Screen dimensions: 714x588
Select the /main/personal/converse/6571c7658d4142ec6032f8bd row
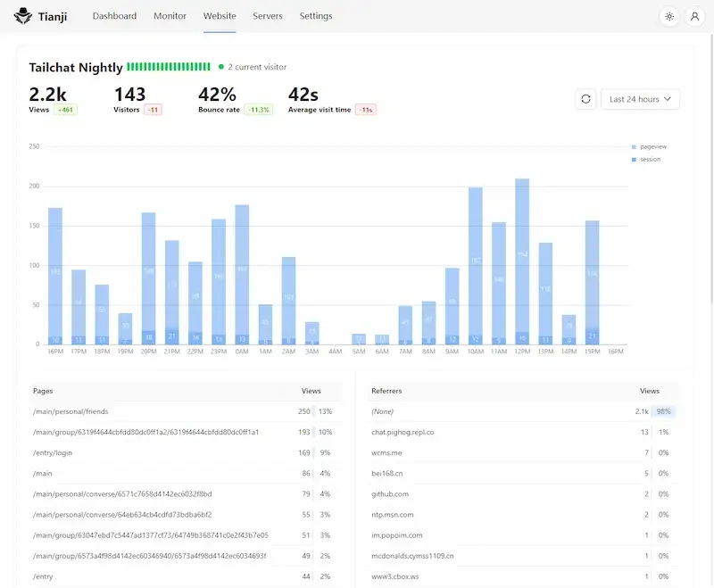[x=187, y=493]
